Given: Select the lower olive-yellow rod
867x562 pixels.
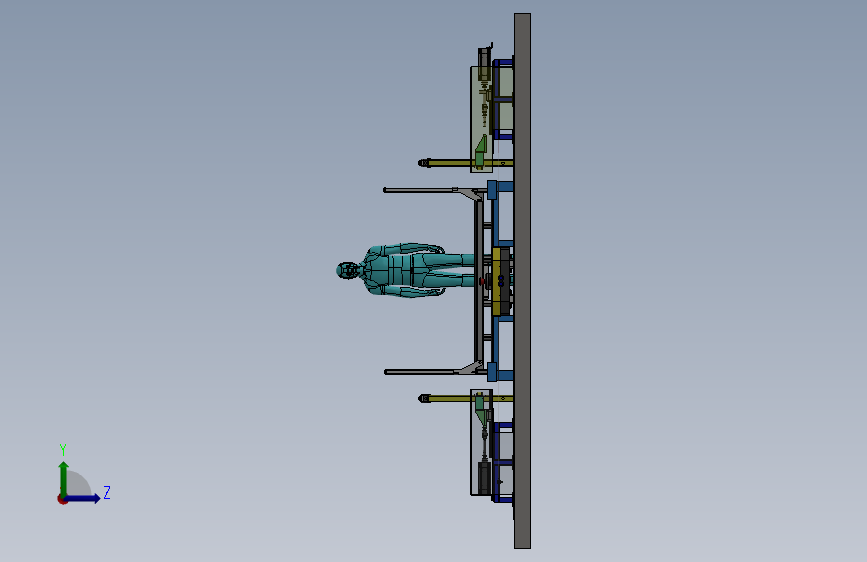Looking at the screenshot, I should point(466,398).
